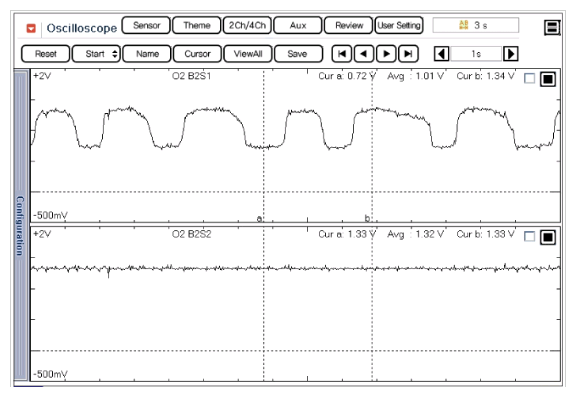
Task: Step back one frame
Action: tap(364, 54)
